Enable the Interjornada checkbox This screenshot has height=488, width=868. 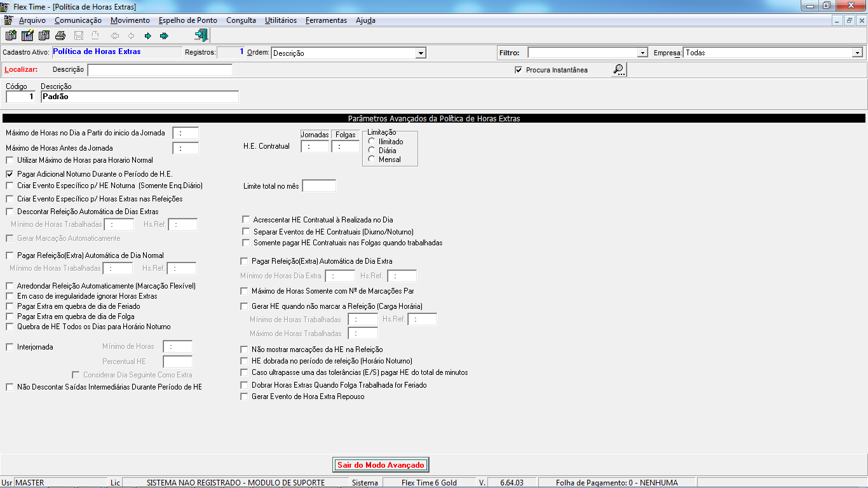[x=10, y=347]
